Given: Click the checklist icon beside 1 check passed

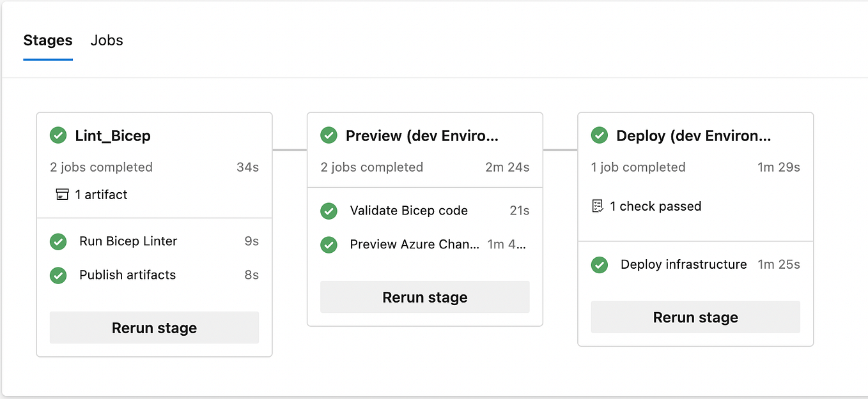Looking at the screenshot, I should coord(598,206).
